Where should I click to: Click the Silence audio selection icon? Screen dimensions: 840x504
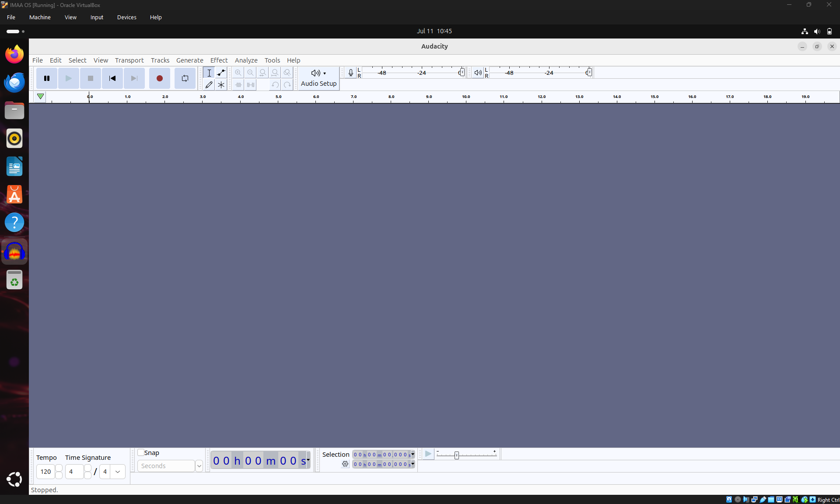(x=250, y=85)
